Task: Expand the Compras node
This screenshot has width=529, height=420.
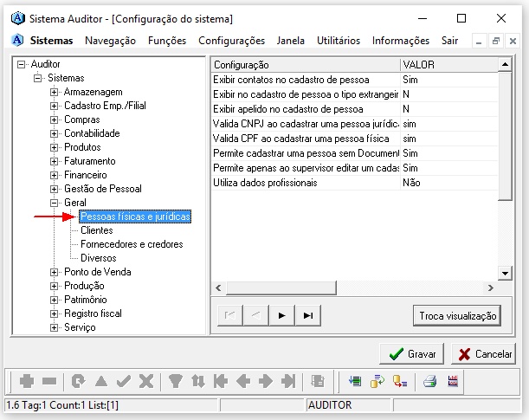Action: [54, 120]
